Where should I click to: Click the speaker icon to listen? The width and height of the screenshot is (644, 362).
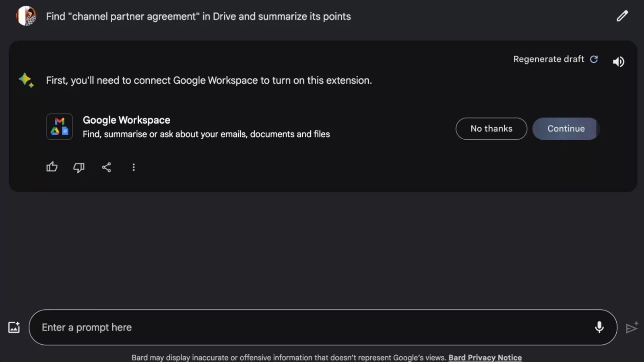(x=618, y=62)
